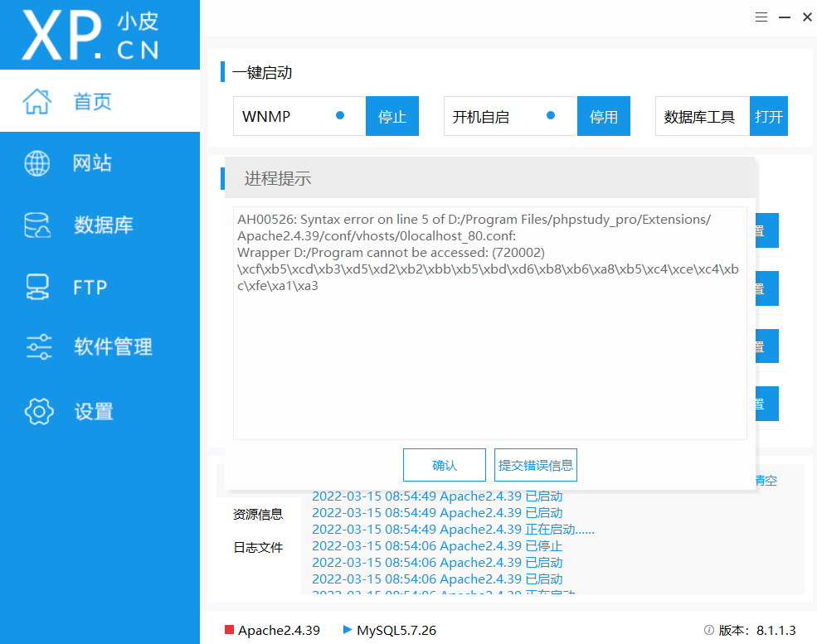This screenshot has width=817, height=644.
Task: Confirm the error dialog with 确认
Action: tap(445, 465)
